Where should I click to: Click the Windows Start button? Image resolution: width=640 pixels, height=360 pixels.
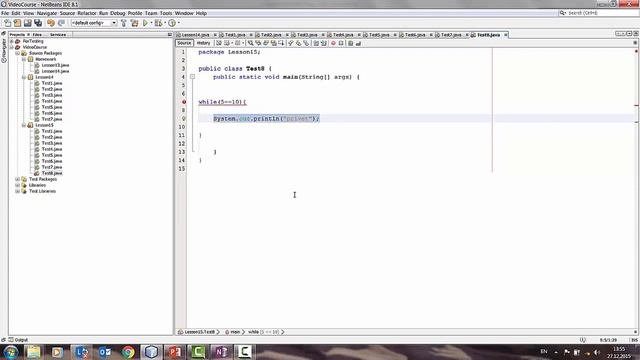click(x=11, y=352)
